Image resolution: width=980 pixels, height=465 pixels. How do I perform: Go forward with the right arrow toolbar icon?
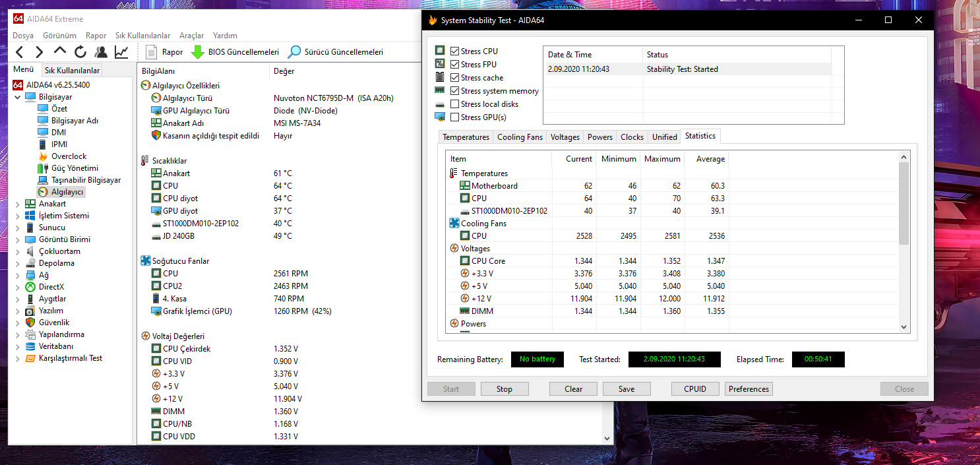(x=40, y=52)
